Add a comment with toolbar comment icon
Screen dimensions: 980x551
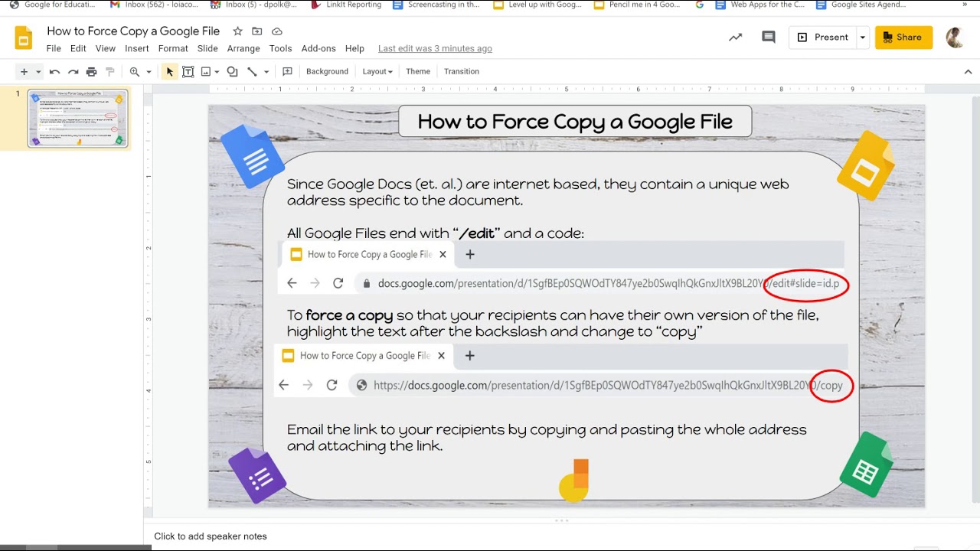tap(288, 72)
